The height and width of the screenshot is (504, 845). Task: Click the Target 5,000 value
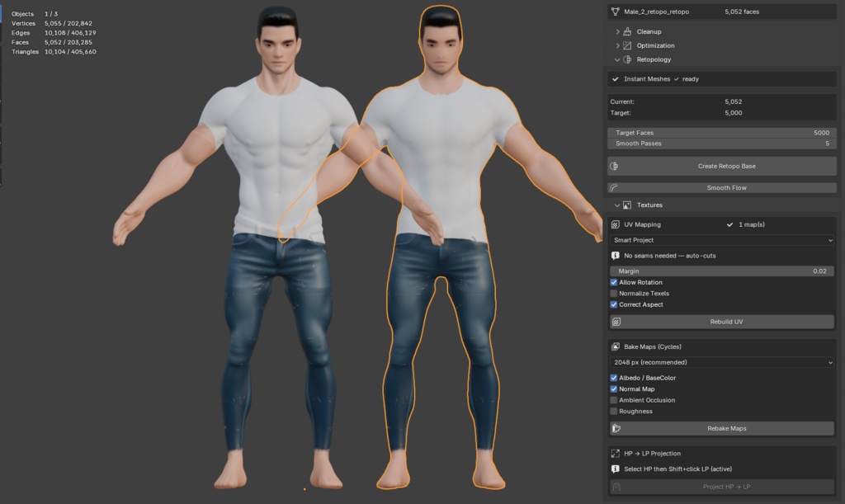[734, 113]
